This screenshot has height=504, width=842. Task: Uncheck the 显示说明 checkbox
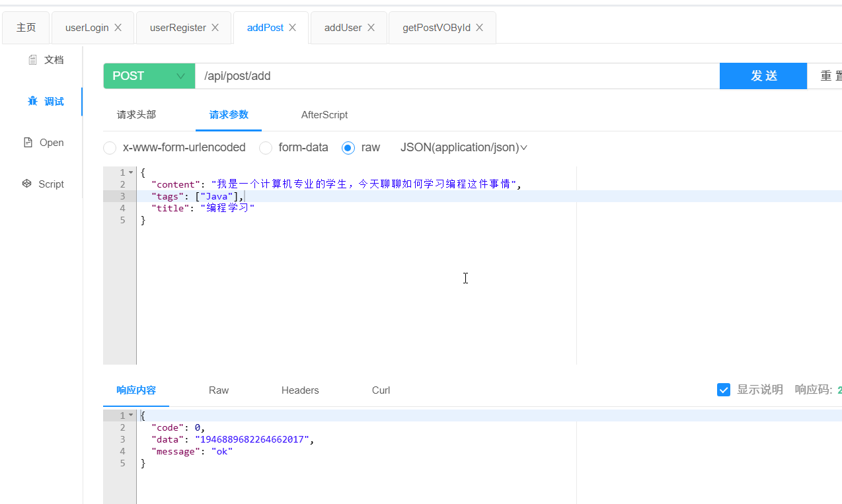(724, 390)
